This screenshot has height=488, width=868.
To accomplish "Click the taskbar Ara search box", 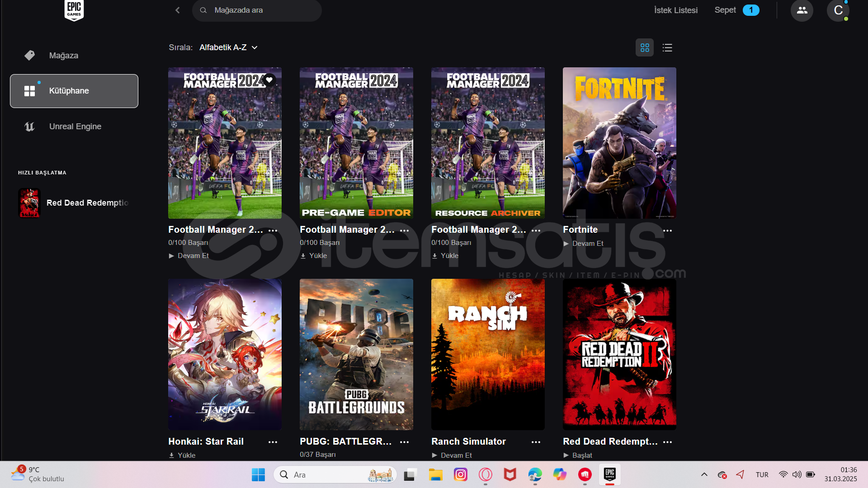I will coord(335,475).
